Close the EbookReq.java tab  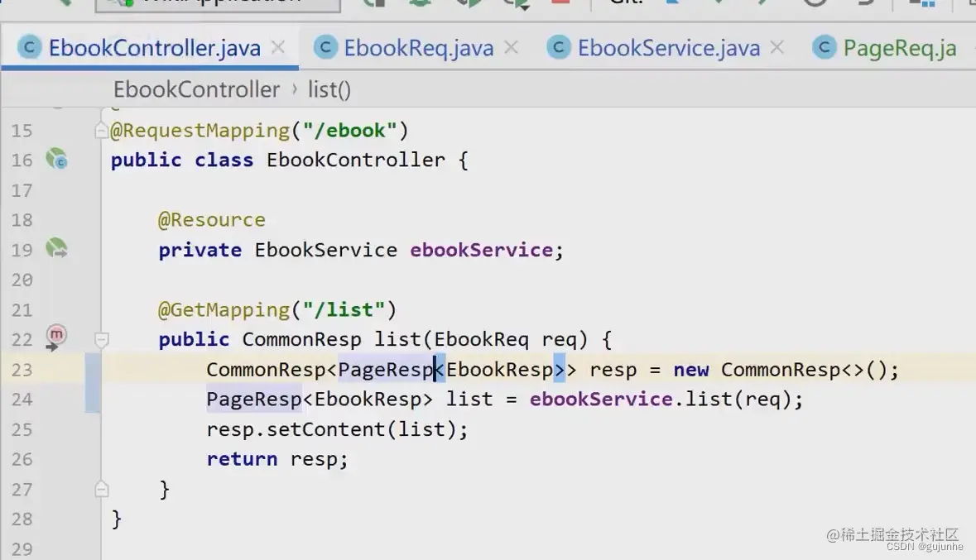511,47
